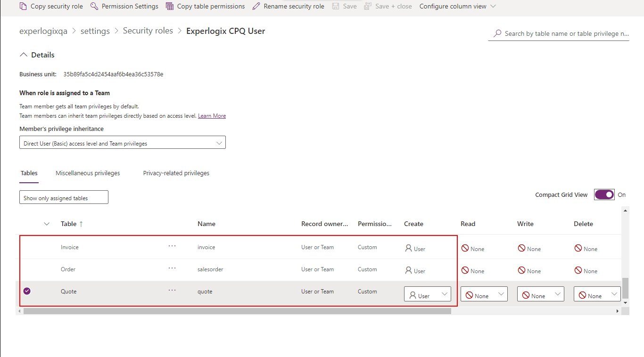Expand the grid header chevron beside Table
Viewport: 644px width, 357px height.
click(x=47, y=224)
